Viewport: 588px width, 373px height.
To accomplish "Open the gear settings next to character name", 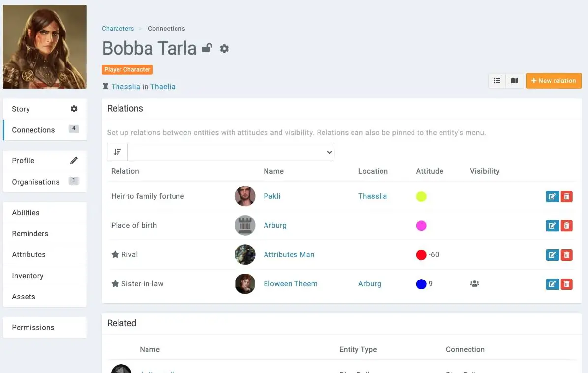I will (224, 48).
